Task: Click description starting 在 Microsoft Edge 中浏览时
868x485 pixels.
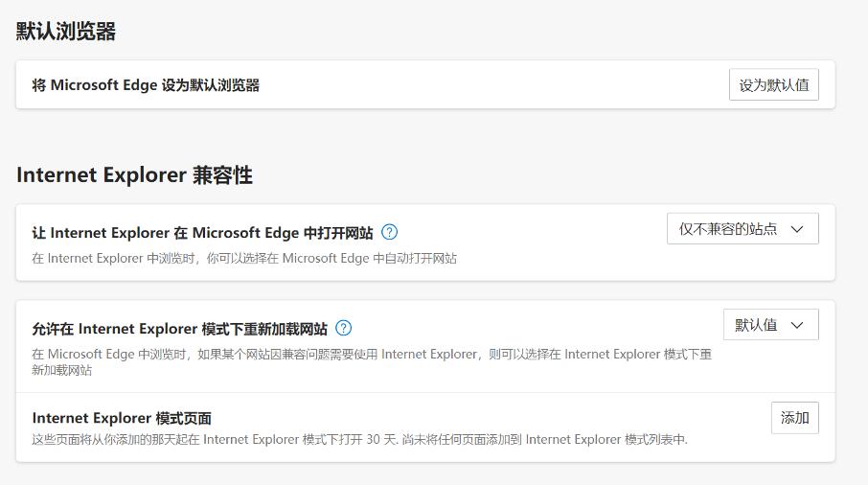Action: click(372, 361)
